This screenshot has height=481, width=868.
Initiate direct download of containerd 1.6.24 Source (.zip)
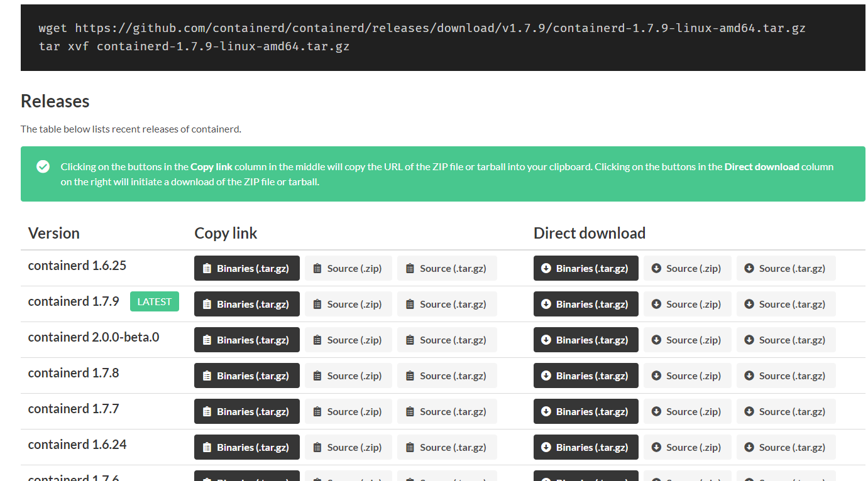pos(688,447)
